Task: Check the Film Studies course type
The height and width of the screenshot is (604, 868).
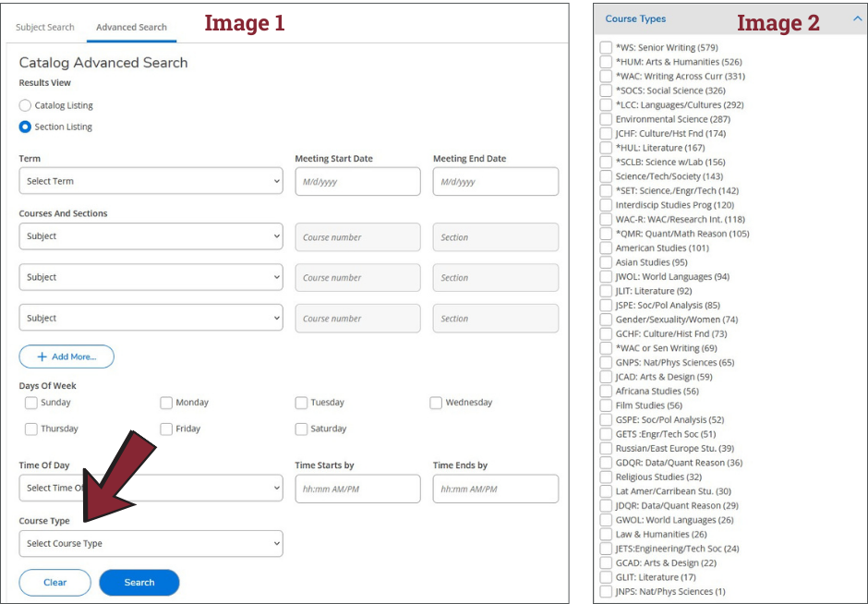Action: pos(606,405)
